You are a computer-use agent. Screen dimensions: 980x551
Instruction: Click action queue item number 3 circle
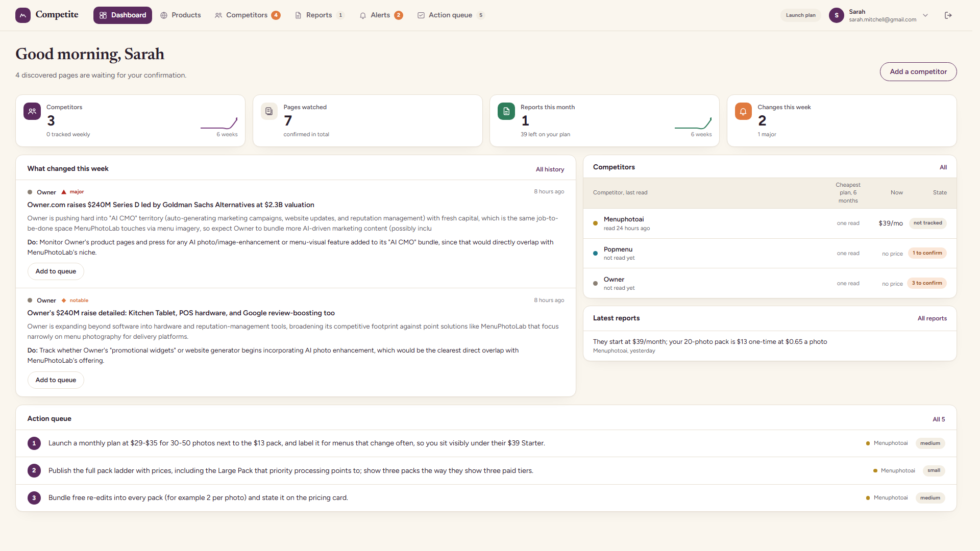click(34, 498)
